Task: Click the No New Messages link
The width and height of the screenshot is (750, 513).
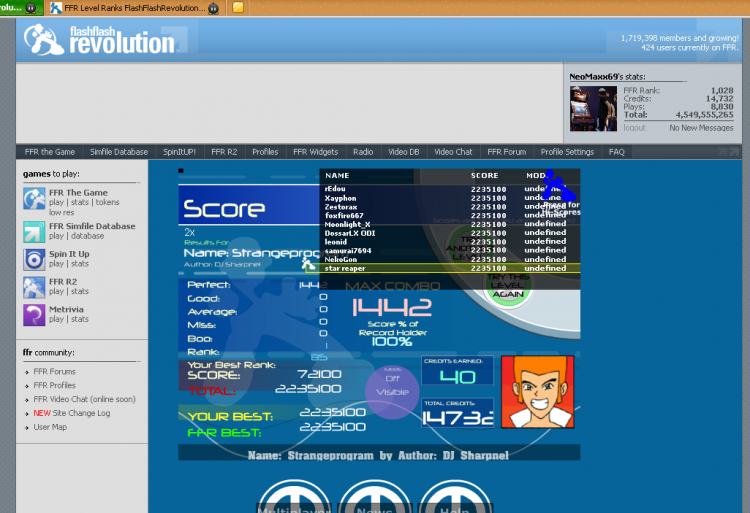Action: point(701,128)
